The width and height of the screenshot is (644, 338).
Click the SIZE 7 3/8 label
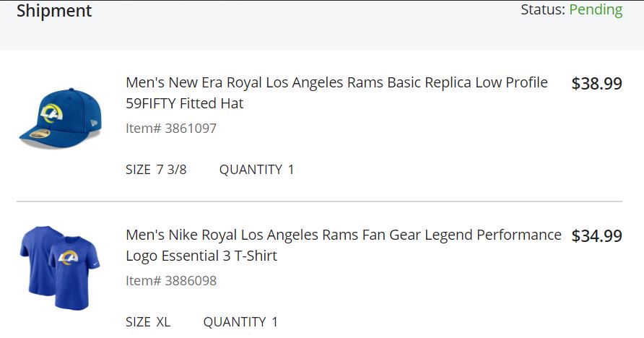click(156, 169)
